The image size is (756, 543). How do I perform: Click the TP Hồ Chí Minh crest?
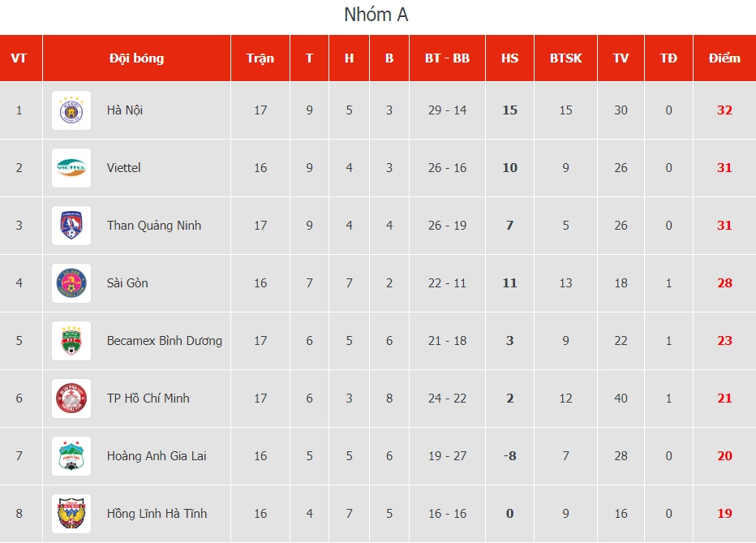click(71, 399)
